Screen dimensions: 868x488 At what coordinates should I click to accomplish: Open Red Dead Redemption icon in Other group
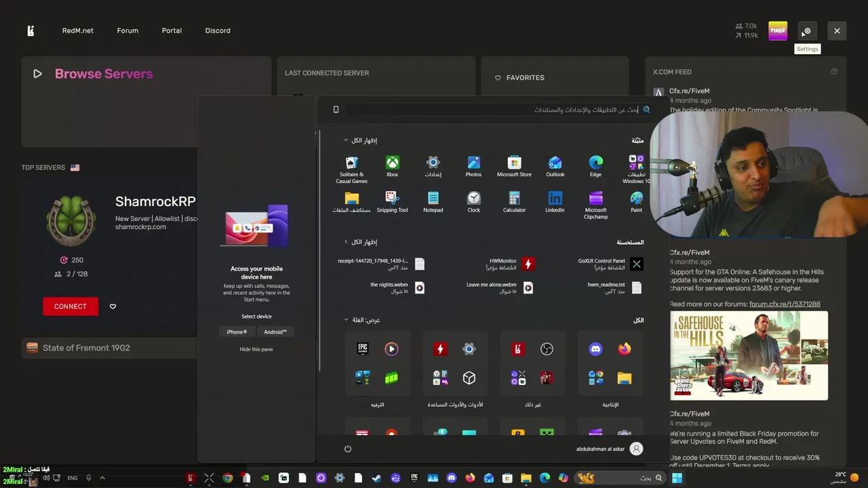547,378
